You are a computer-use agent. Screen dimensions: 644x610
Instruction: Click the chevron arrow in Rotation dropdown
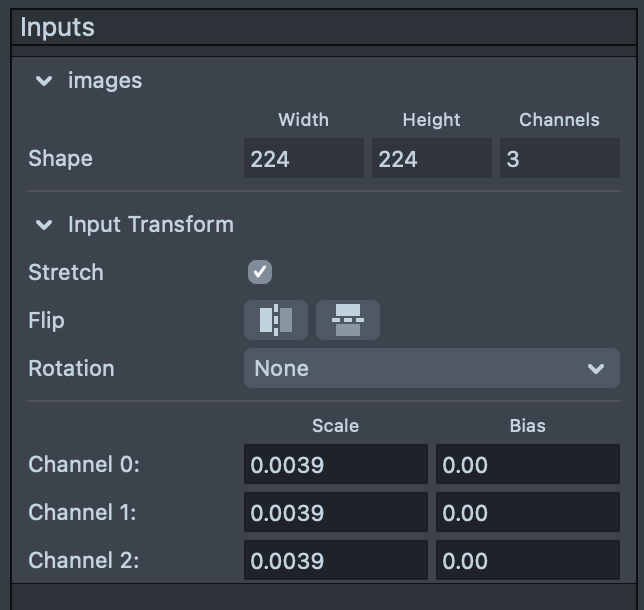coord(596,369)
